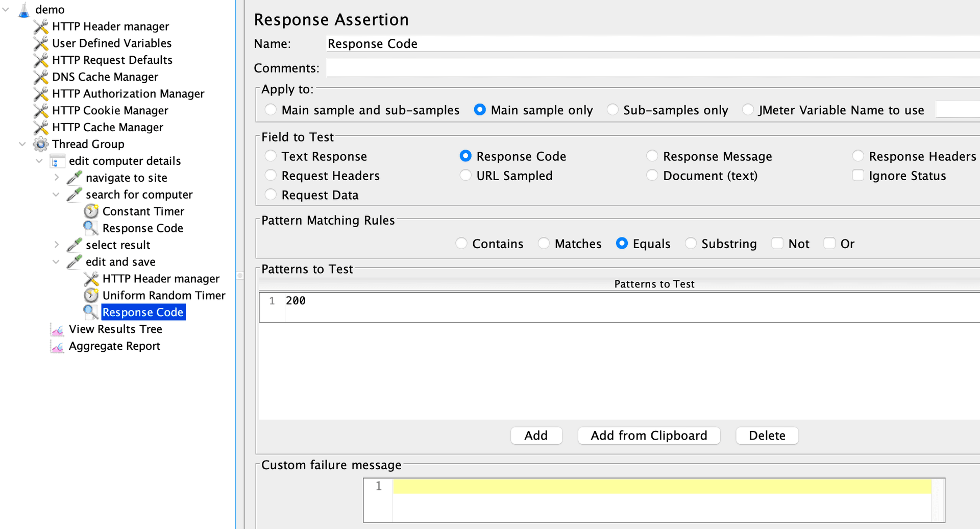
Task: Select URL Sampled field to test
Action: [x=465, y=175]
